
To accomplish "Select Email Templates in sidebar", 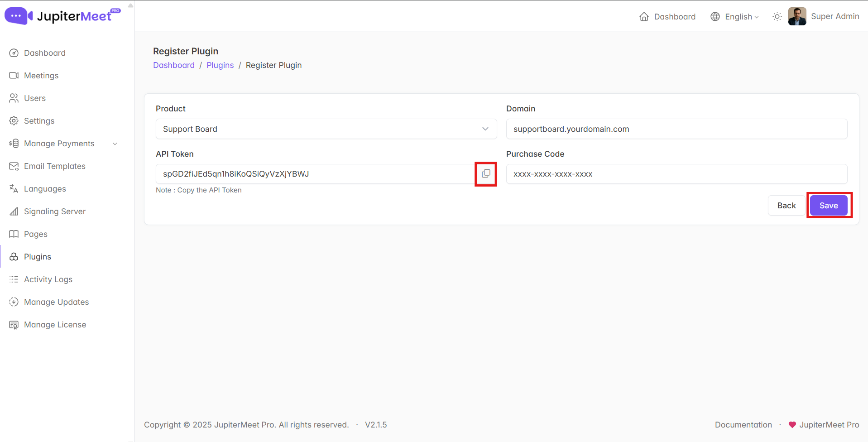I will pos(55,166).
